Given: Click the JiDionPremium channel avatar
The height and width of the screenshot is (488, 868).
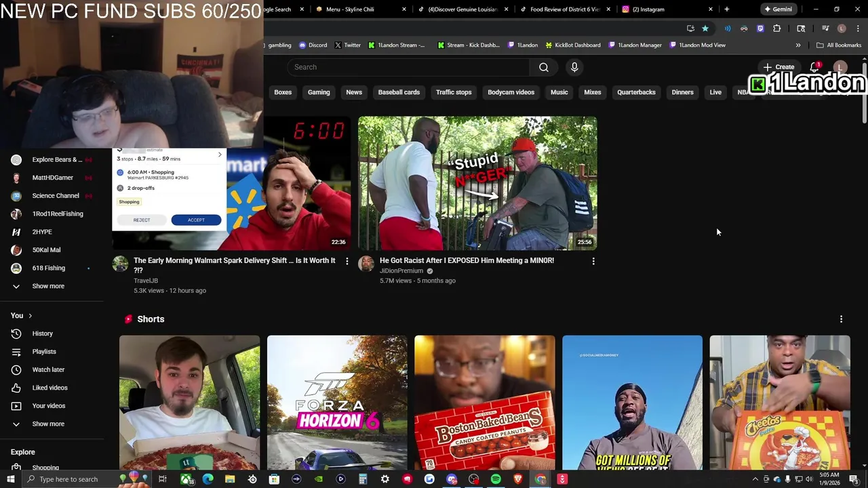Looking at the screenshot, I should click(366, 264).
